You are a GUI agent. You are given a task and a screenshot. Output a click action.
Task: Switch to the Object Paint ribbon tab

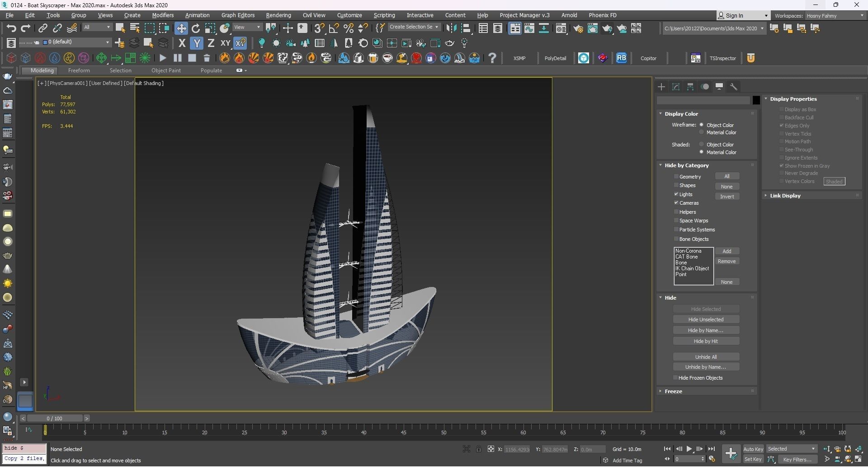pos(166,70)
